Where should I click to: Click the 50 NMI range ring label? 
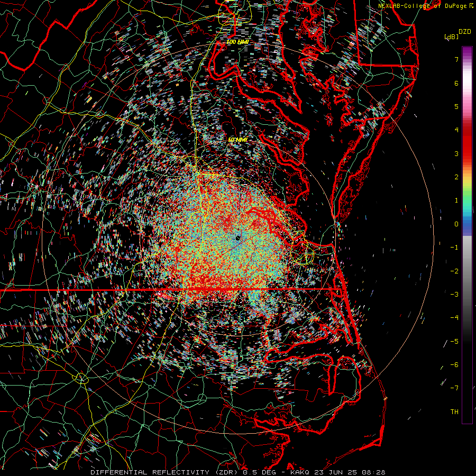point(237,140)
